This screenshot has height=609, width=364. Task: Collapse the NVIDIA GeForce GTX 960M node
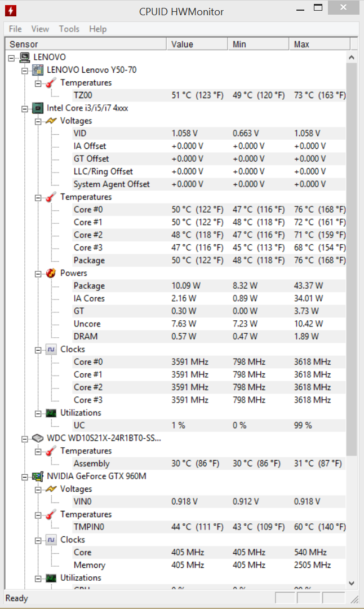[25, 477]
